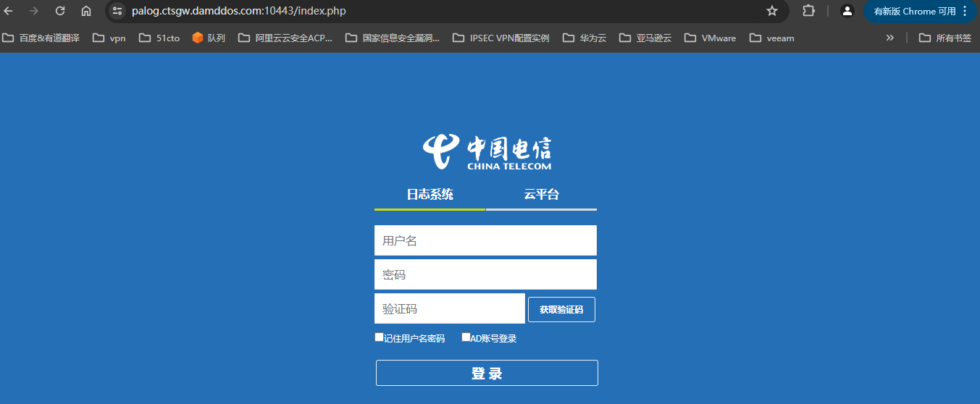Open the vpn bookmark folder
Screen dimensions: 980x404
[109, 38]
